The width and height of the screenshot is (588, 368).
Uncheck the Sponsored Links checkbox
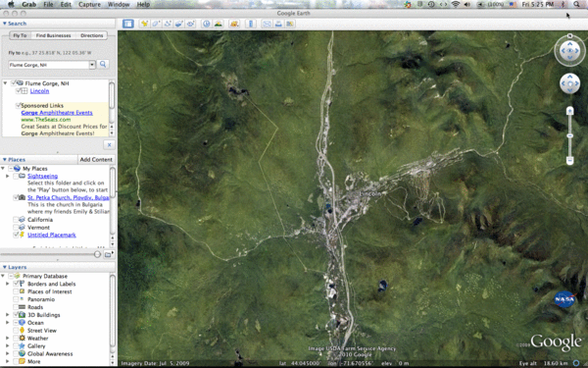pos(18,106)
